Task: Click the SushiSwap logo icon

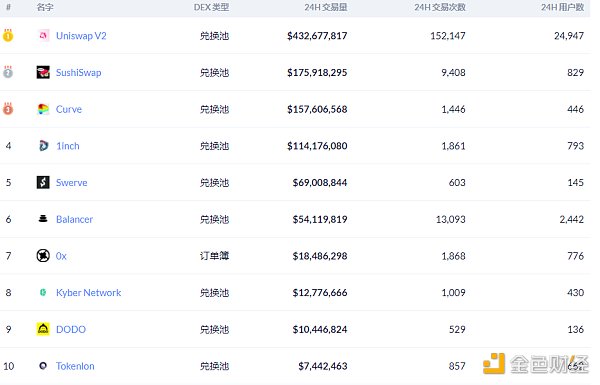Action: tap(43, 72)
